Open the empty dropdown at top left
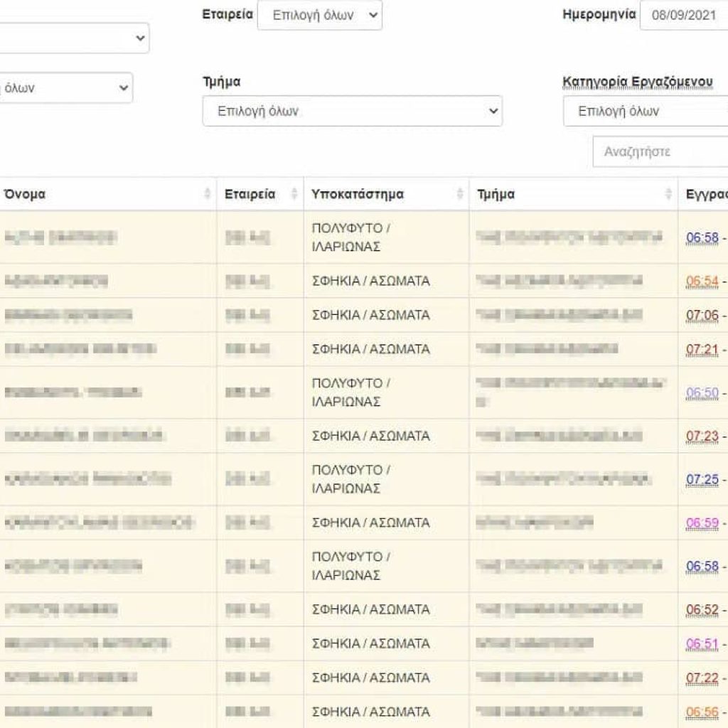This screenshot has width=728, height=728. click(x=74, y=38)
